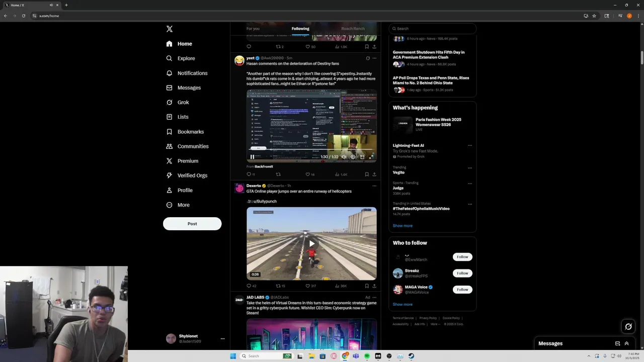Open options for Lightning-Fast AI promo
644x362 pixels.
[470, 146]
